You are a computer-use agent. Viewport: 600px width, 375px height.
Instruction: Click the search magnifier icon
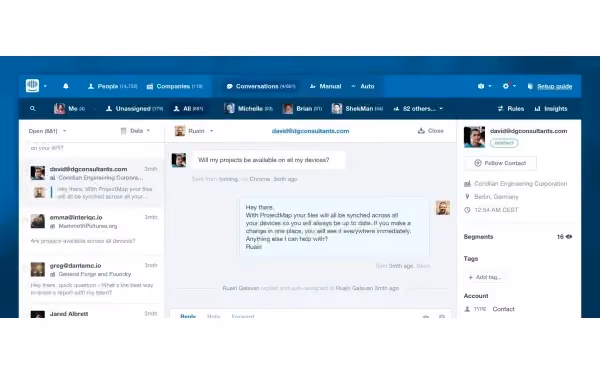coord(33,109)
